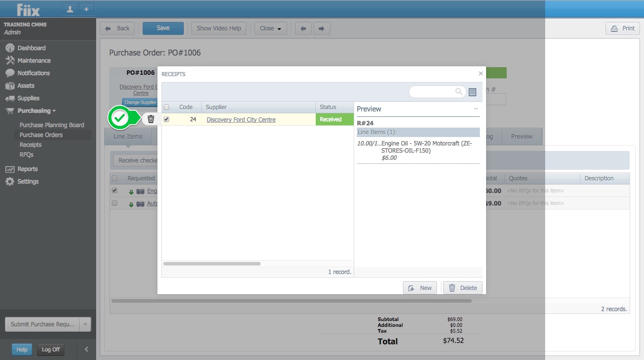Screen dimensions: 644x360
Task: Open Settings gear in sidebar
Action: [x=28, y=181]
